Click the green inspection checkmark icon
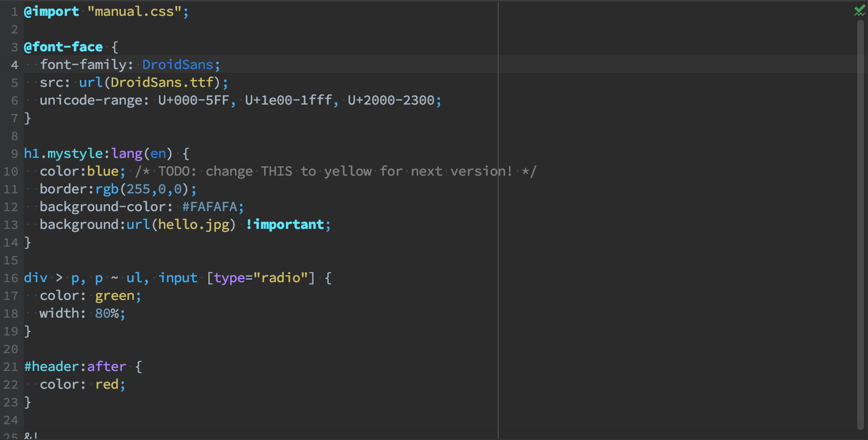The image size is (868, 440). 860,11
